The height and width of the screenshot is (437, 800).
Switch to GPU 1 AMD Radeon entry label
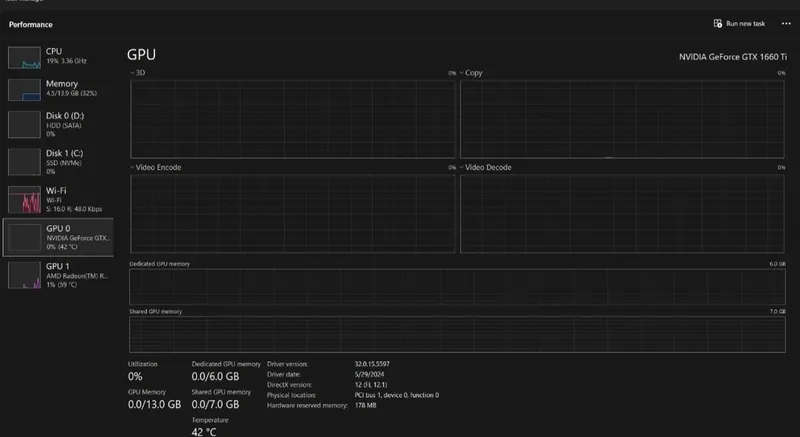[58, 266]
